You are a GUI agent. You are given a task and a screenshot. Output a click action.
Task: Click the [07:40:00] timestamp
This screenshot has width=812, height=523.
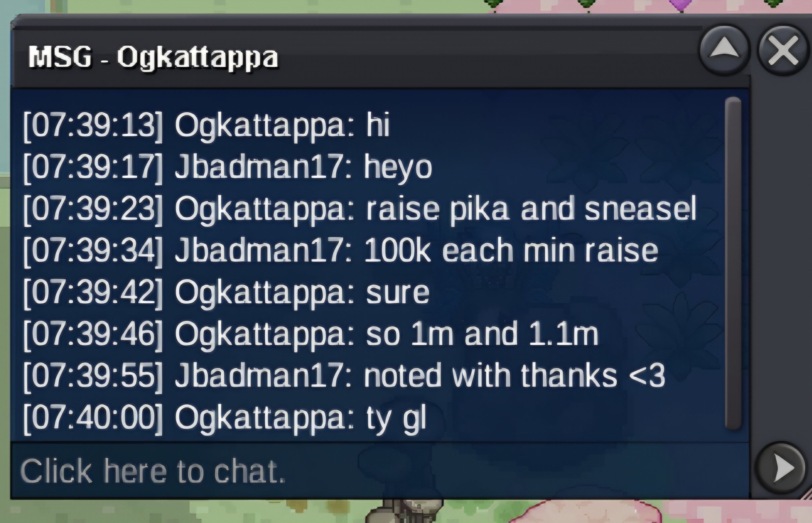click(93, 418)
